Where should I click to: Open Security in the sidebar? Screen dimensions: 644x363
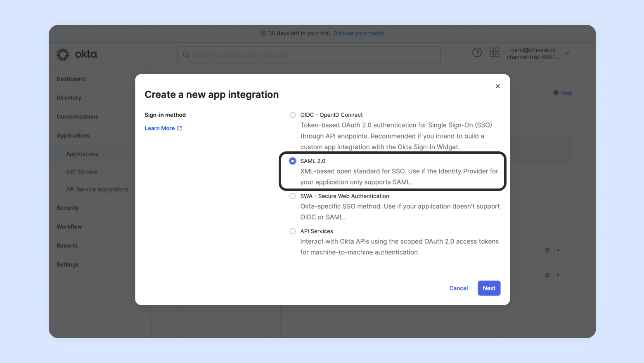pyautogui.click(x=68, y=208)
